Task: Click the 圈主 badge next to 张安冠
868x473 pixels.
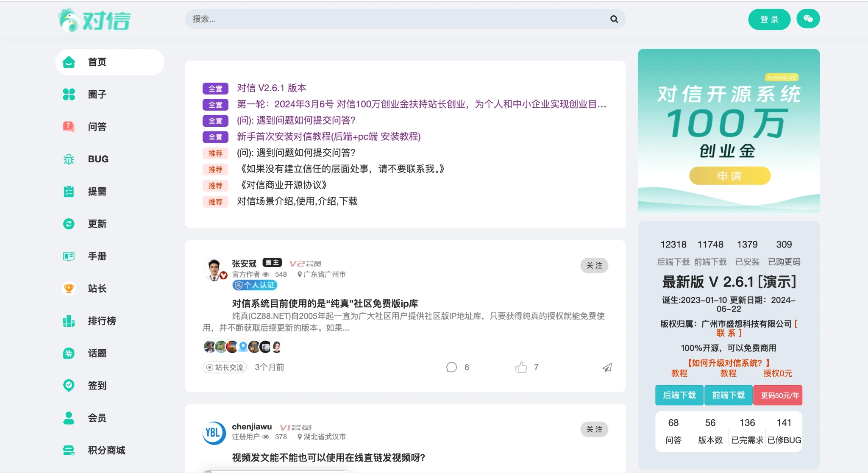Action: 272,263
